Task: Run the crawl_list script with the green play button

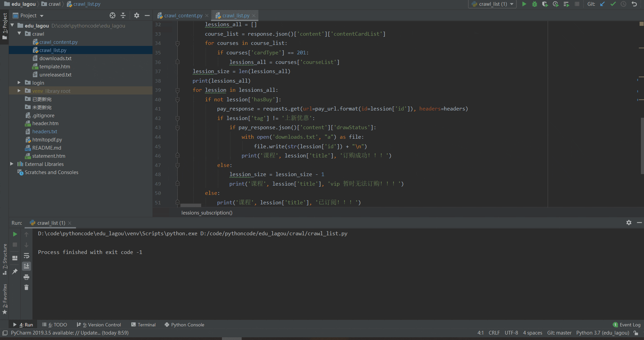Action: 524,4
